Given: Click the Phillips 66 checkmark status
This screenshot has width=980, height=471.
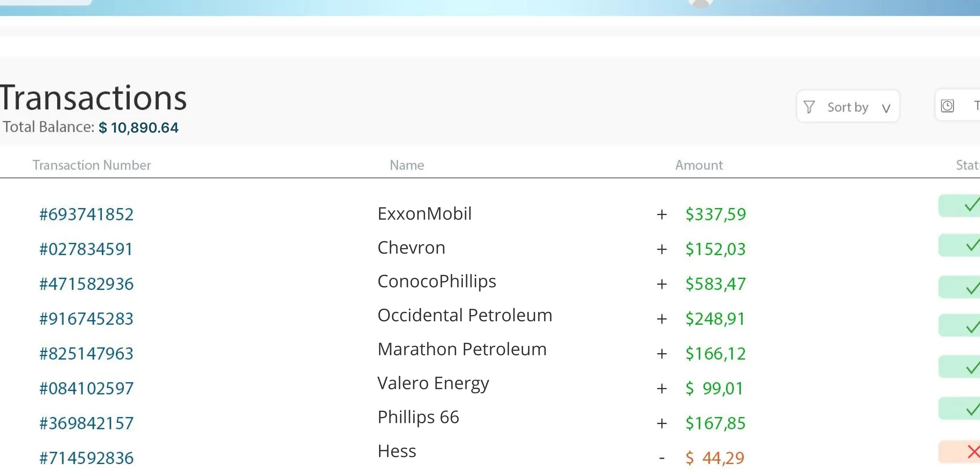Looking at the screenshot, I should point(972,409).
